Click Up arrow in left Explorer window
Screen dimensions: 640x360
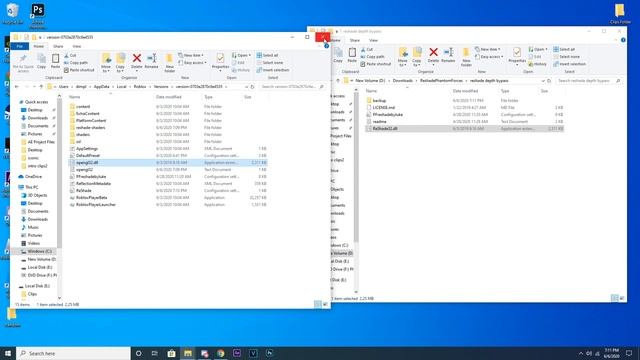41,87
